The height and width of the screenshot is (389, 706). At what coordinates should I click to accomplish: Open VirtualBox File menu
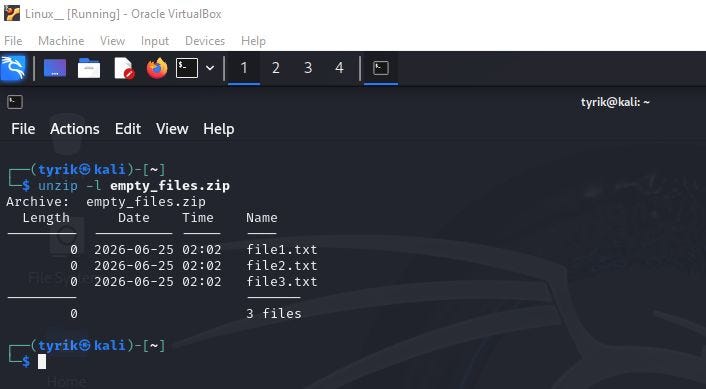click(x=13, y=41)
